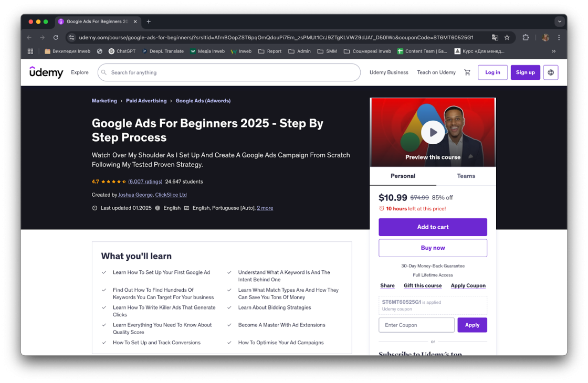The height and width of the screenshot is (383, 588).
Task: Click the Log in button
Action: pos(492,72)
